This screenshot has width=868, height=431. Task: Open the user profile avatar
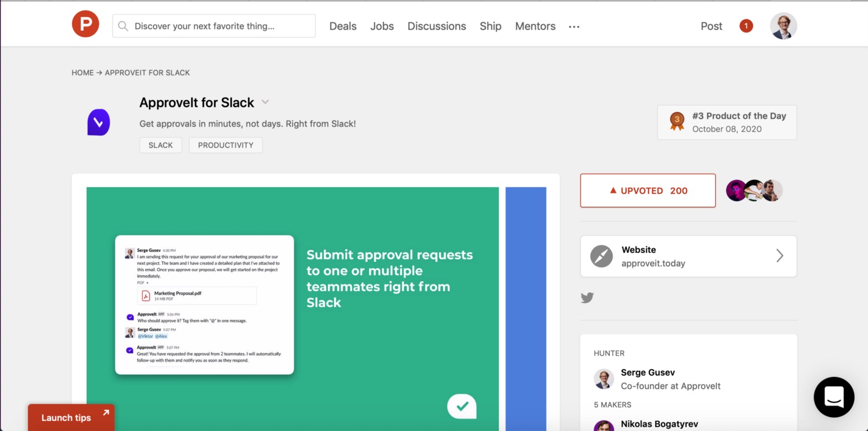[783, 26]
